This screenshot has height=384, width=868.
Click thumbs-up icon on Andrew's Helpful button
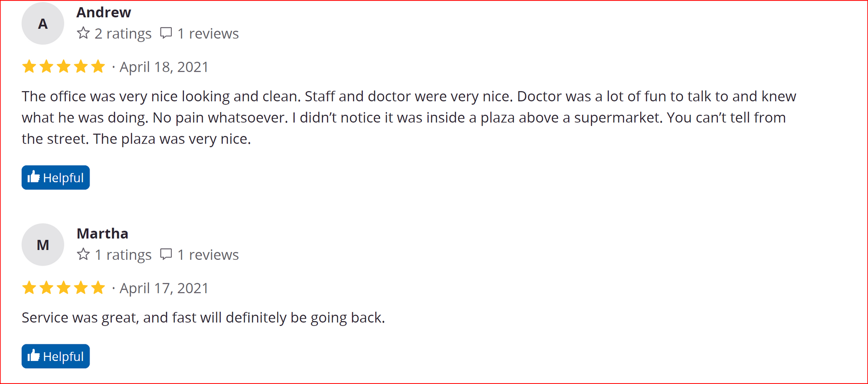33,177
